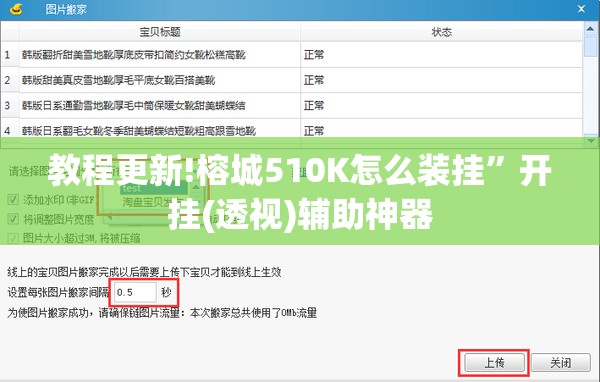
Task: Toggle the 添加水印 checkbox
Action: pyautogui.click(x=13, y=199)
